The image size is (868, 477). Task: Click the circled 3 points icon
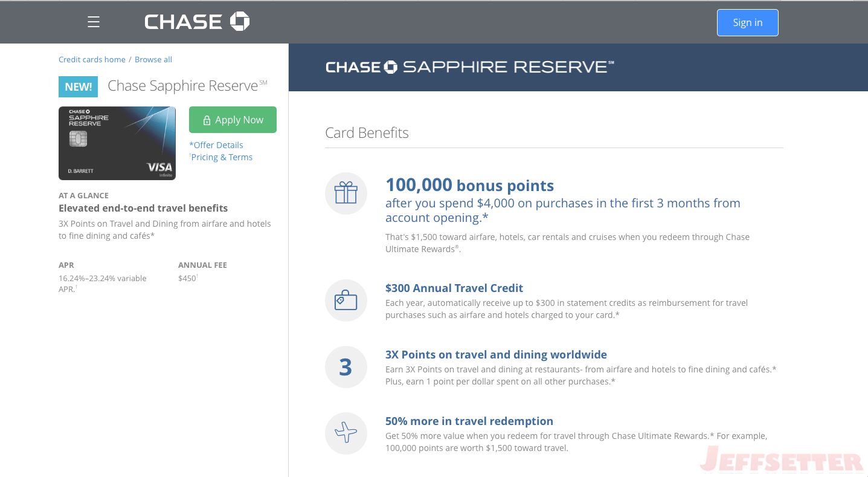click(x=346, y=367)
